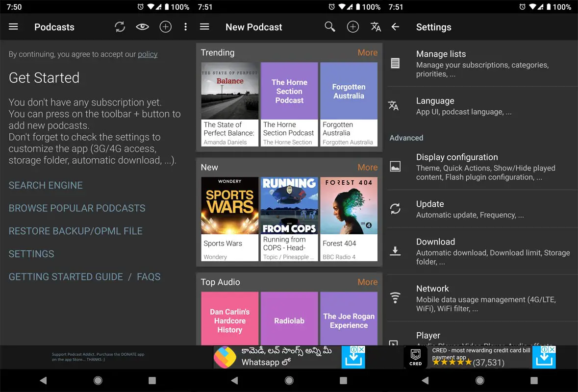
Task: Tap the Support Podcast Addict donate banner
Action: point(98,357)
